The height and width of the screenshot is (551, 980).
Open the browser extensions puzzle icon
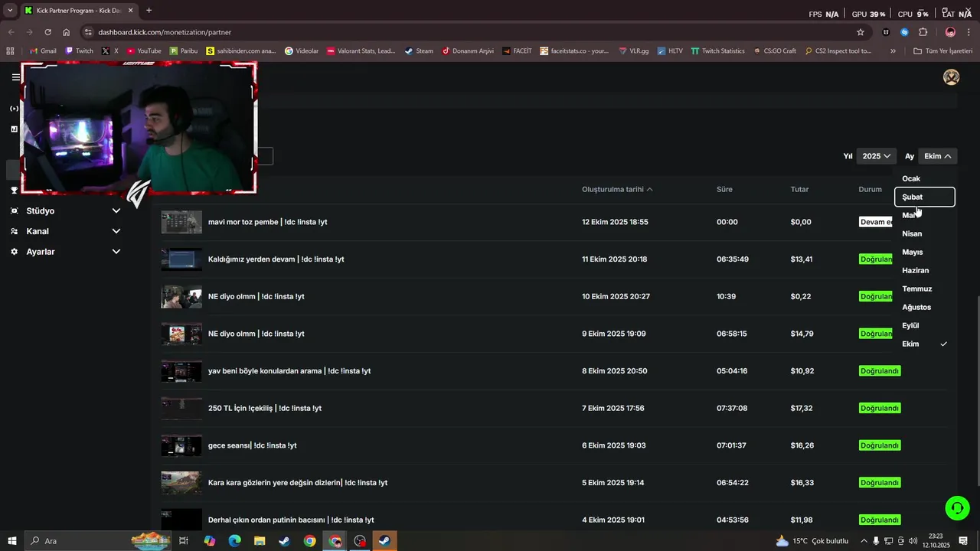tap(923, 32)
